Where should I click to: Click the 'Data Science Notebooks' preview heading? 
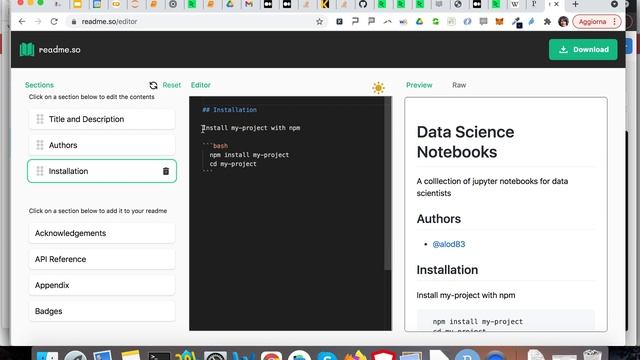[x=465, y=142]
